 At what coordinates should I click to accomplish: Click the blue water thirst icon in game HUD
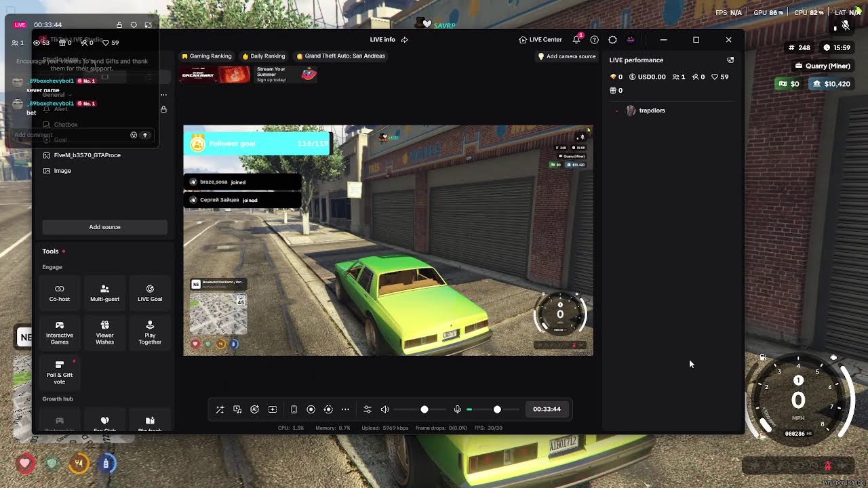[x=106, y=464]
